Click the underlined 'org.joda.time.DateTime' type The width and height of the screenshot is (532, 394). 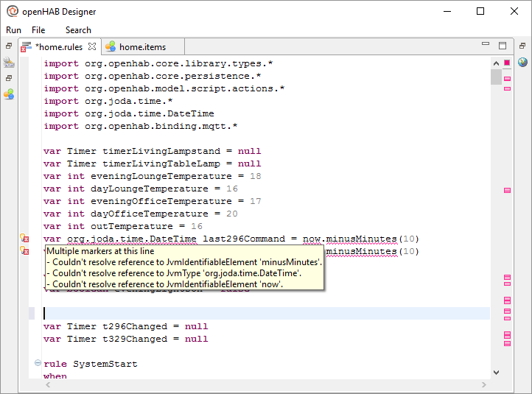point(132,239)
